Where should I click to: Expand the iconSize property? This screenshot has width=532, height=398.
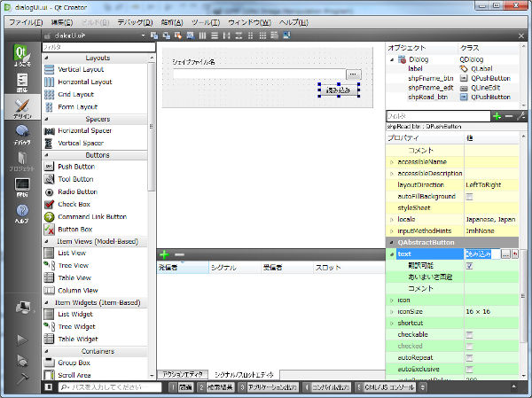tap(392, 312)
